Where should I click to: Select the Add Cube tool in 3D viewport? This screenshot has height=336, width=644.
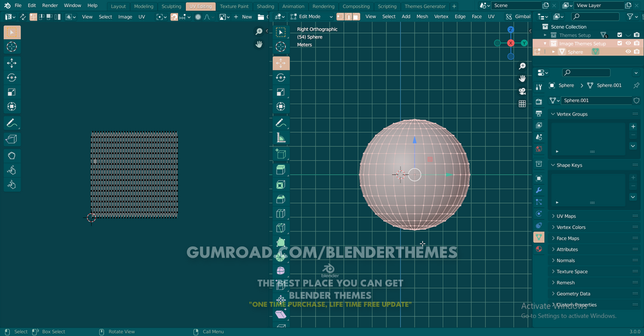point(281,154)
